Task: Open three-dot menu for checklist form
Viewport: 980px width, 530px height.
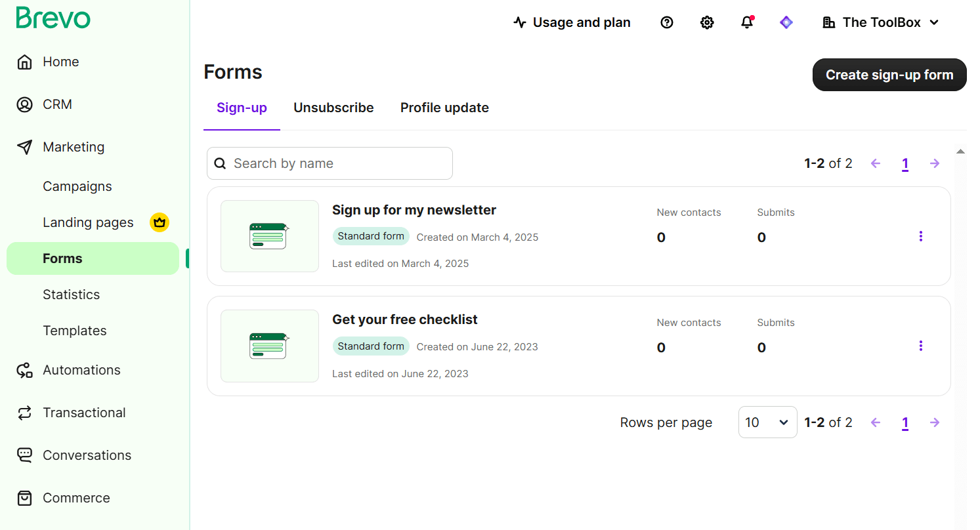Action: (921, 346)
